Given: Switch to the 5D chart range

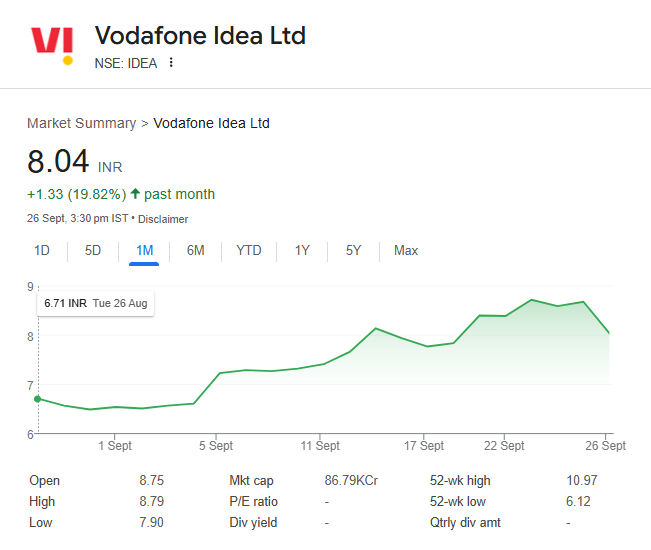Looking at the screenshot, I should click(x=93, y=251).
